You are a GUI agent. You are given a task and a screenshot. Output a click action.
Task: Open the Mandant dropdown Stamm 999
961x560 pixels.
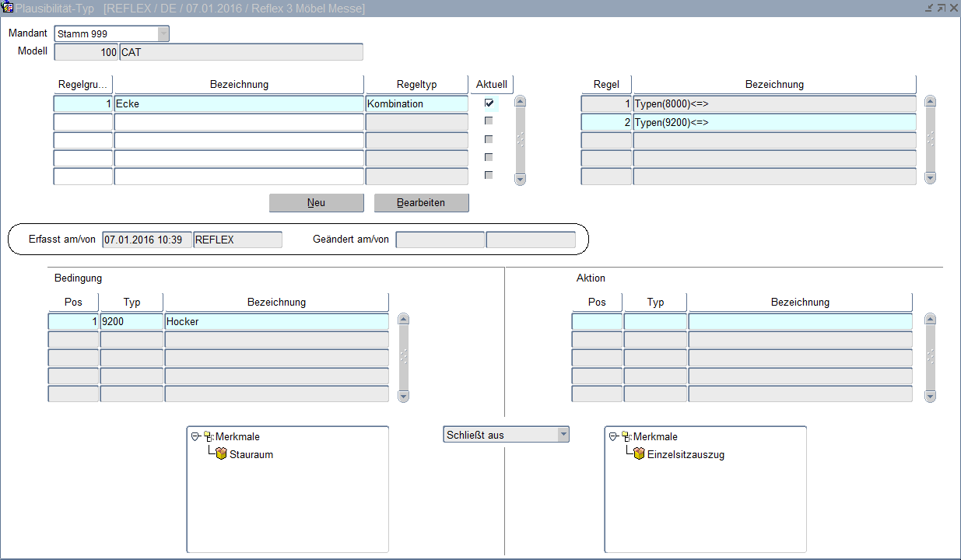pos(163,33)
